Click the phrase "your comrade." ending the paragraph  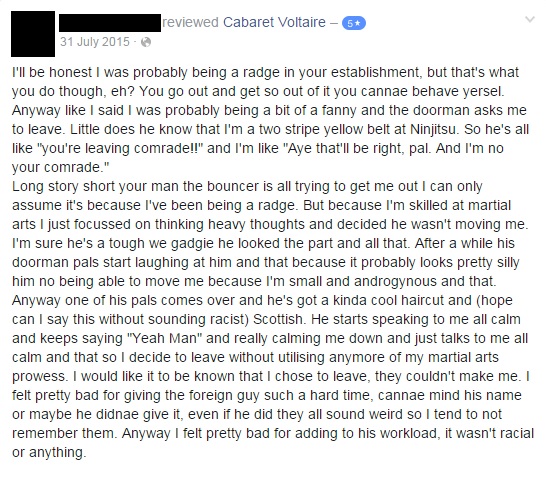pos(60,168)
